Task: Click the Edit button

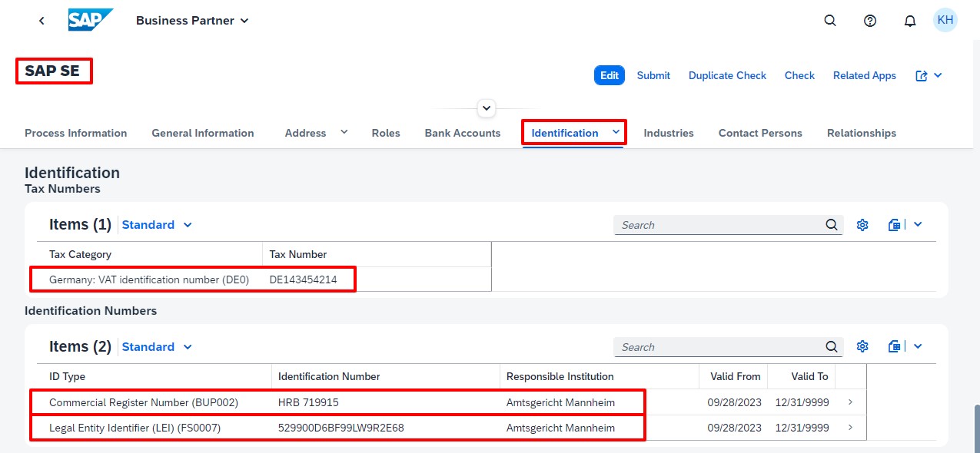Action: [610, 75]
